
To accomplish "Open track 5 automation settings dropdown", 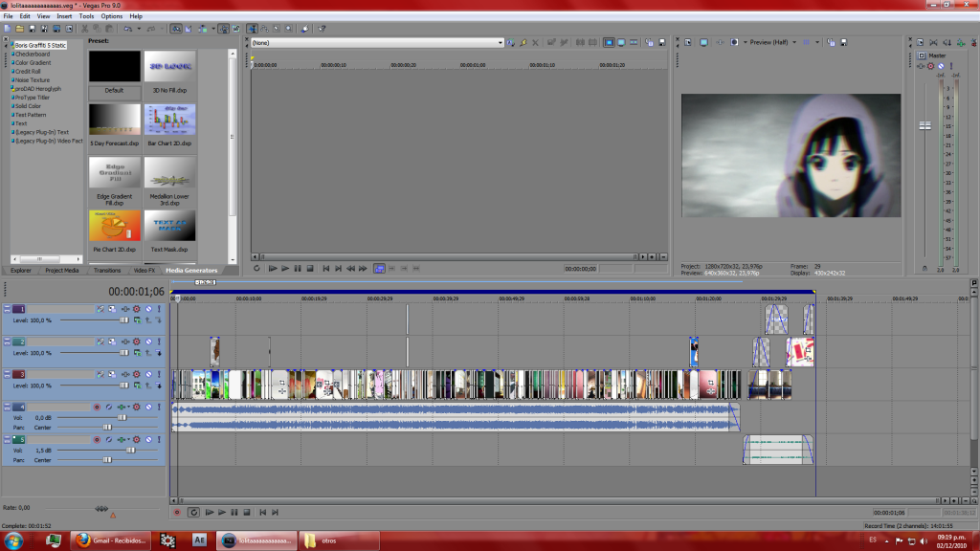I will pos(136,440).
